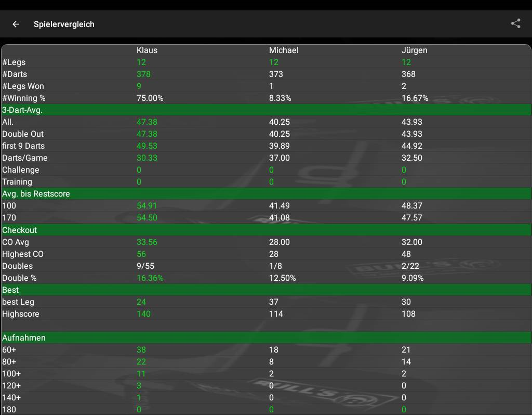Click Michael's Doubles value 1/8
The height and width of the screenshot is (416, 532).
[276, 266]
